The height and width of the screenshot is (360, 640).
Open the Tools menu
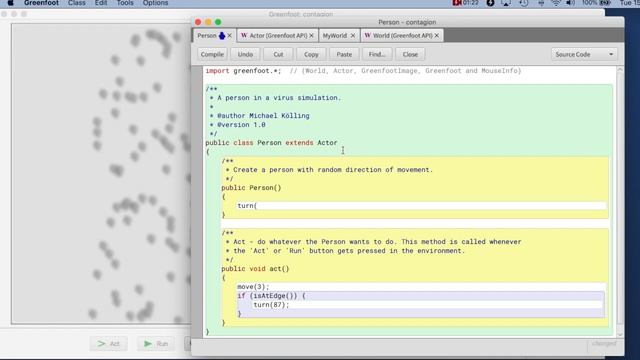tap(125, 3)
